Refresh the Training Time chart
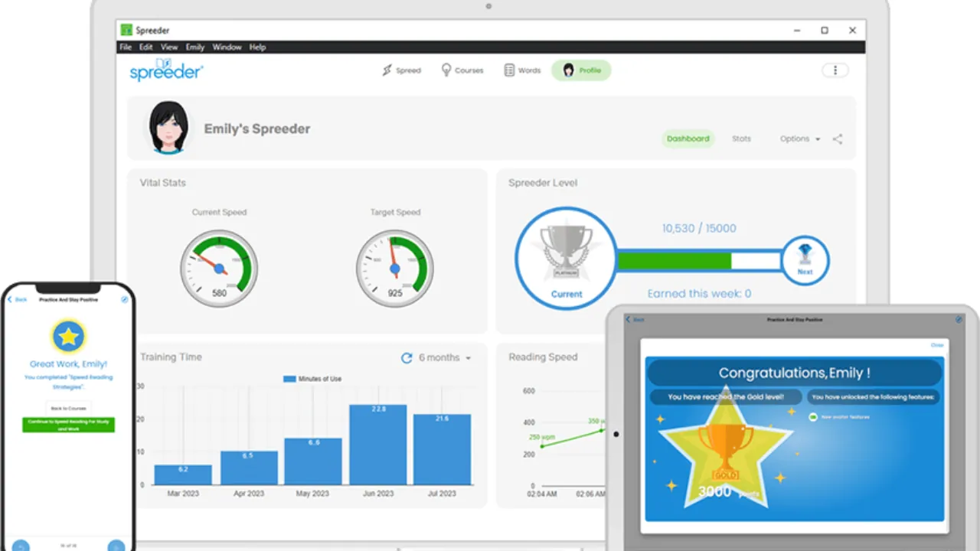 [407, 357]
